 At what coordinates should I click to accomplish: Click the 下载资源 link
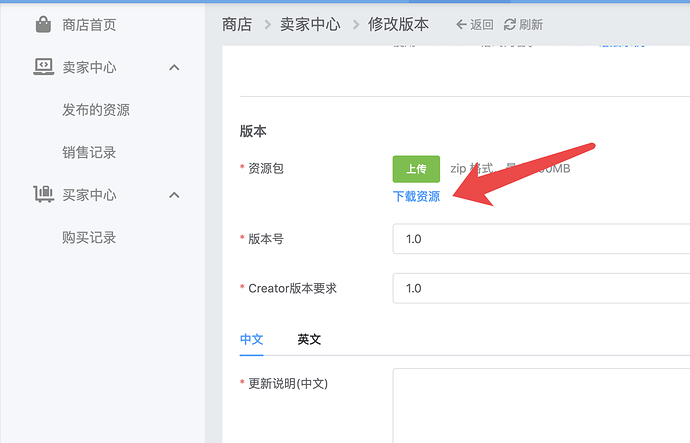tap(416, 196)
